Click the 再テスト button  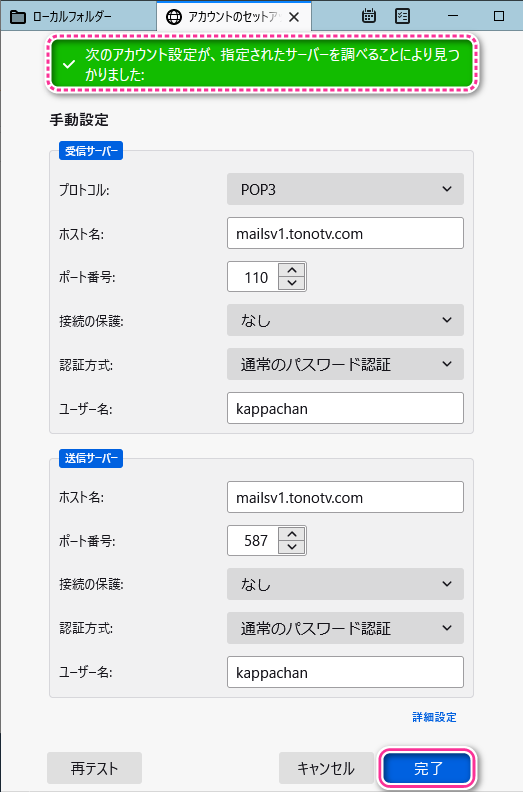point(94,768)
